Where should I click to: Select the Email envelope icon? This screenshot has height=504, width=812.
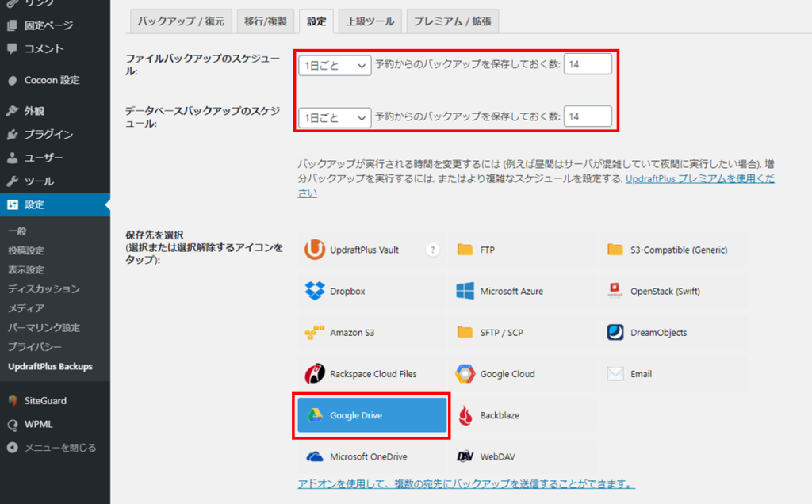(615, 373)
